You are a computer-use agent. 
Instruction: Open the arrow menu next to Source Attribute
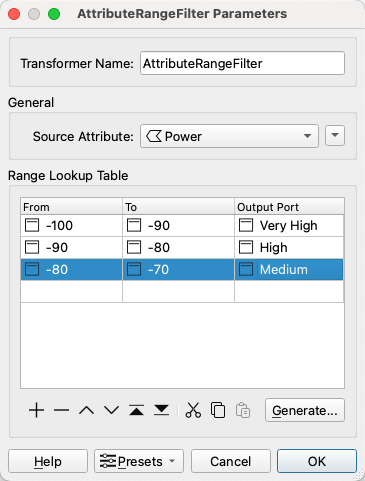click(x=335, y=135)
